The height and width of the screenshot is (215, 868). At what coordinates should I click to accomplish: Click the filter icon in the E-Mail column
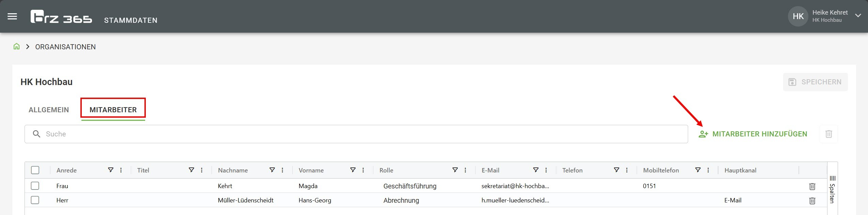[x=536, y=170]
